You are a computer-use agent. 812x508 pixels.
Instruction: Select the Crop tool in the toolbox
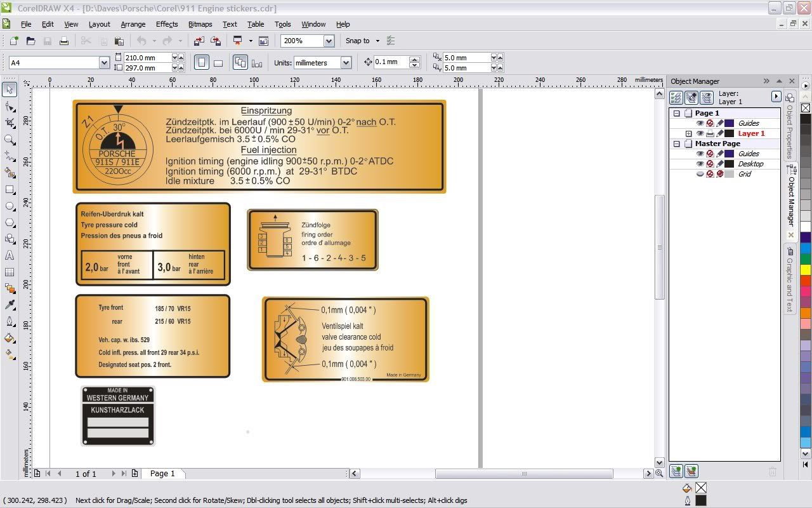click(10, 123)
